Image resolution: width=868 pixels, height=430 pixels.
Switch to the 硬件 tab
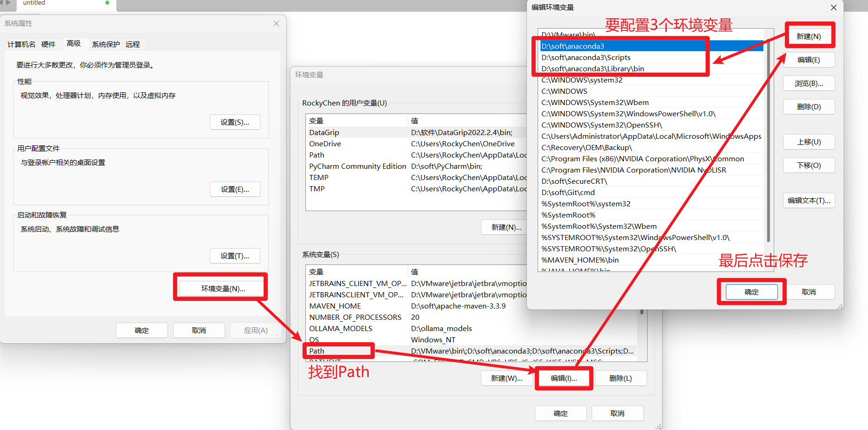point(48,44)
